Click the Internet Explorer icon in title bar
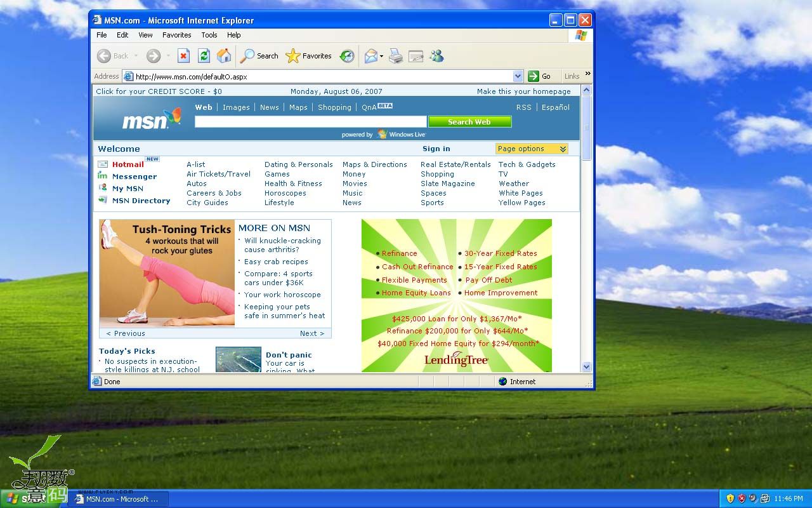This screenshot has width=812, height=508. [x=98, y=20]
